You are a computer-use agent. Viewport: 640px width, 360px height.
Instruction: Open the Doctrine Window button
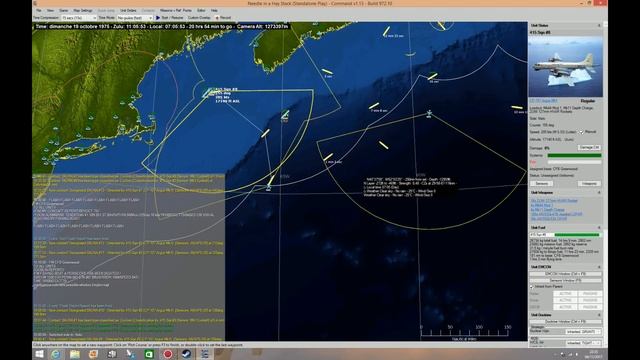point(565,322)
